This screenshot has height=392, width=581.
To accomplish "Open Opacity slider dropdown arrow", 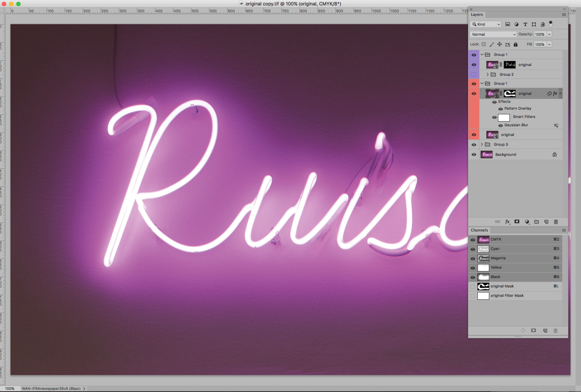I will pos(549,34).
